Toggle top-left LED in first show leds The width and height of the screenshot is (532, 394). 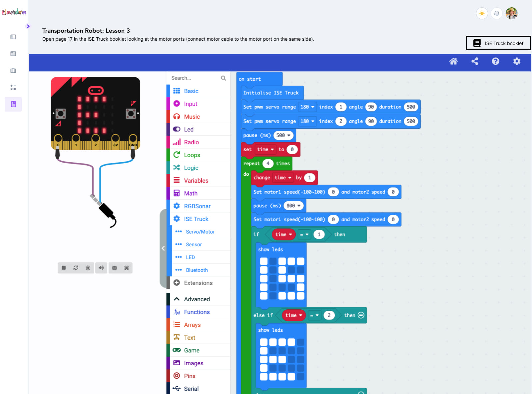point(264,261)
